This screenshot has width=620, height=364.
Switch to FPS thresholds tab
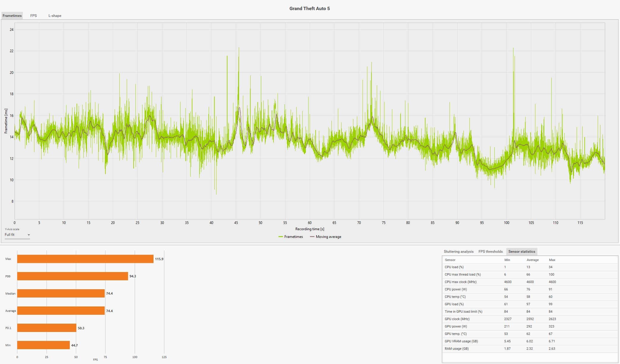coord(491,252)
